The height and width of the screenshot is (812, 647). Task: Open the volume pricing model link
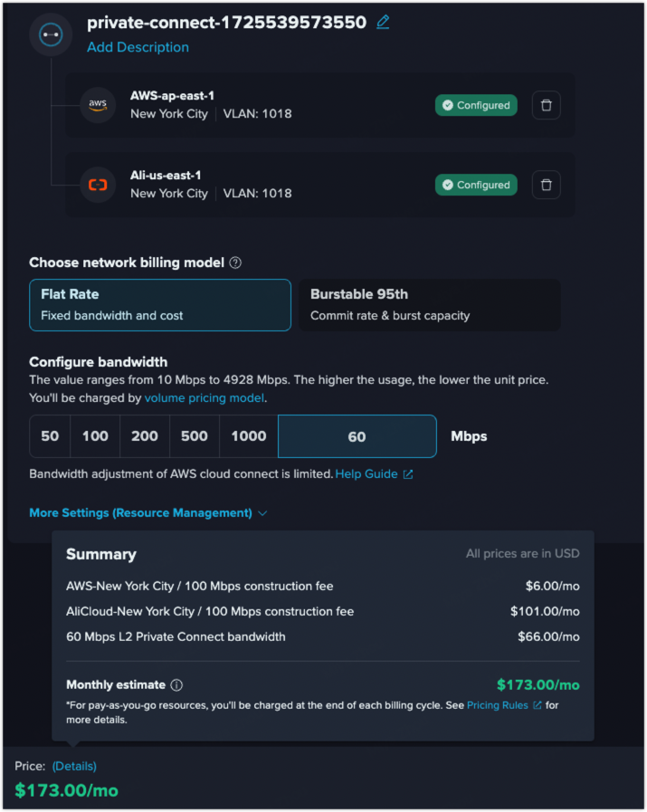[x=204, y=397]
